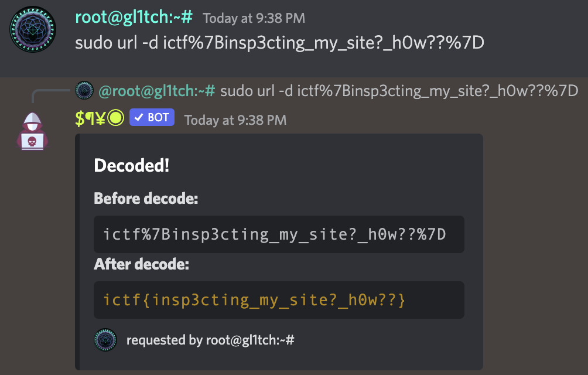The width and height of the screenshot is (588, 375).
Task: Click the top message's 9:38 PM timestamp
Action: pos(254,18)
